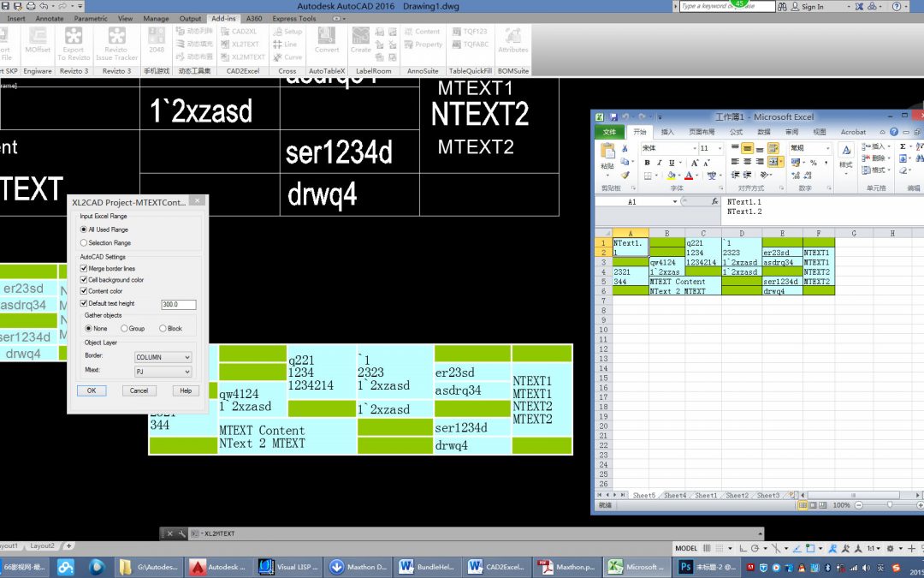The image size is (924, 578).
Task: Click the XL2MTEXT ribbon tool
Action: [x=243, y=57]
